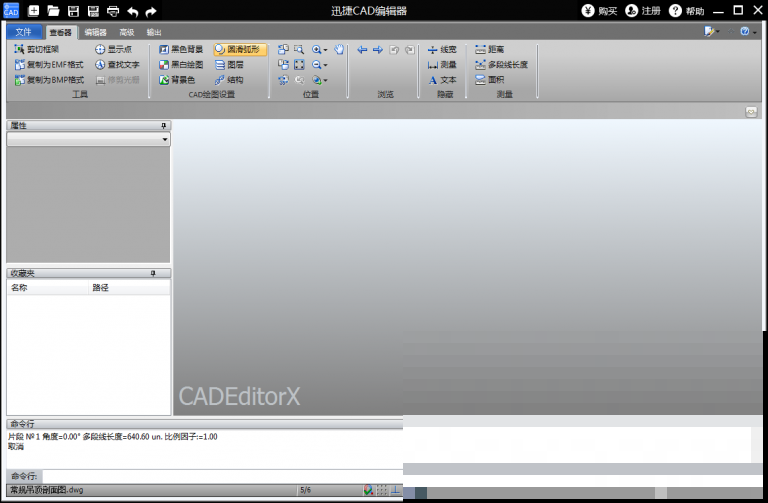The width and height of the screenshot is (768, 503).
Task: Switch to the 查看器 viewer tab
Action: [x=61, y=32]
